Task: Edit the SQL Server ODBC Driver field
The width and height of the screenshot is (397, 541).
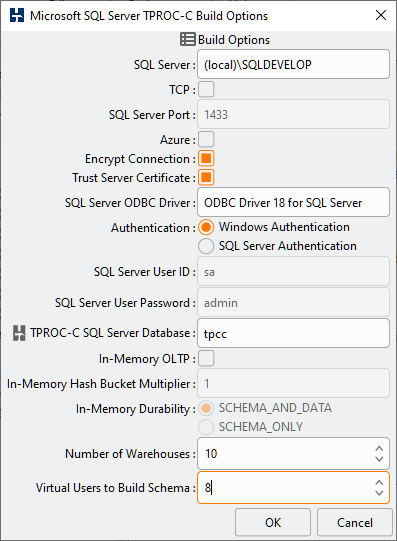Action: coord(293,203)
